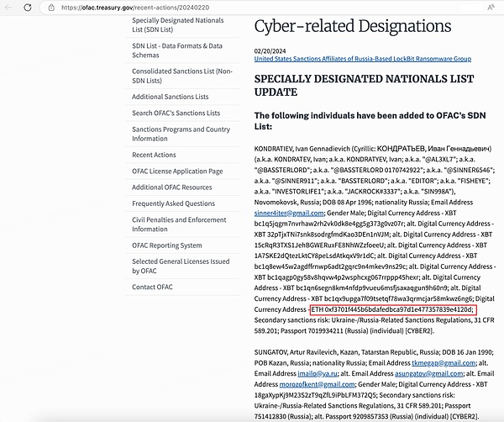Open Sanctions Programs and Country Information
The image size is (504, 422).
click(x=181, y=134)
